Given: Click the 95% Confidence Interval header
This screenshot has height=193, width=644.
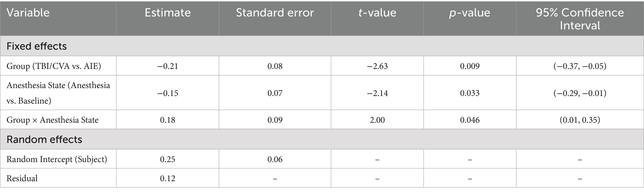Looking at the screenshot, I should 580,19.
